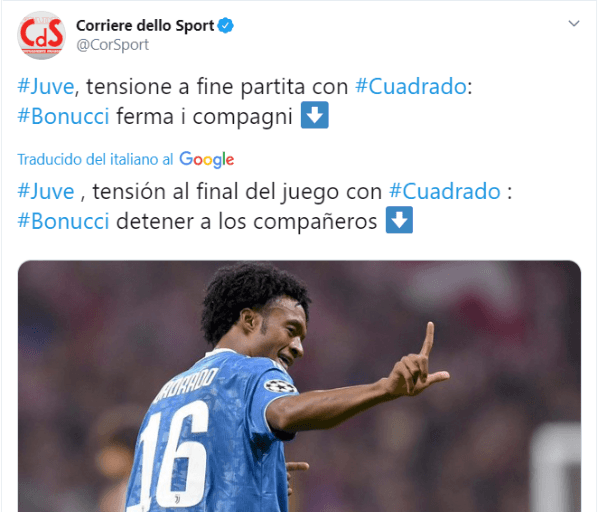Open the tweet options chevron menu
The height and width of the screenshot is (512, 598).
574,24
